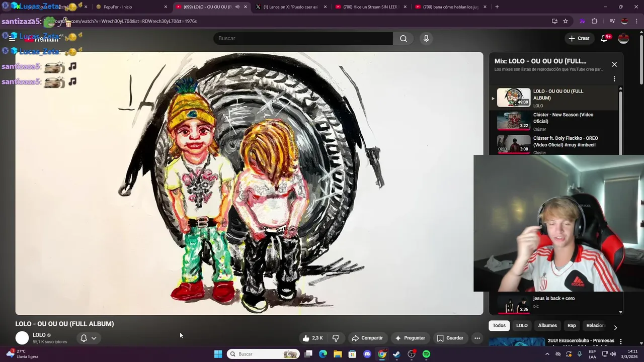Click the Crear button
This screenshot has height=362, width=644.
579,39
